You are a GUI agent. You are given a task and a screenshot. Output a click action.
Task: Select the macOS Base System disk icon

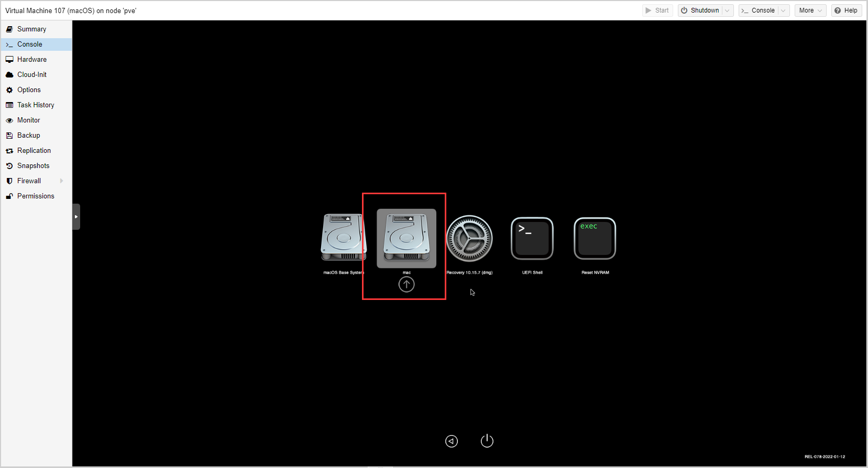tap(343, 238)
